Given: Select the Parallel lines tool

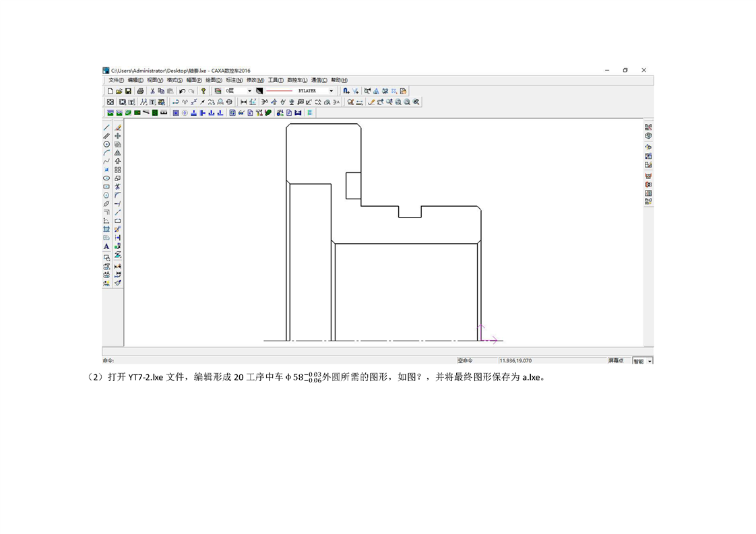Looking at the screenshot, I should 106,136.
